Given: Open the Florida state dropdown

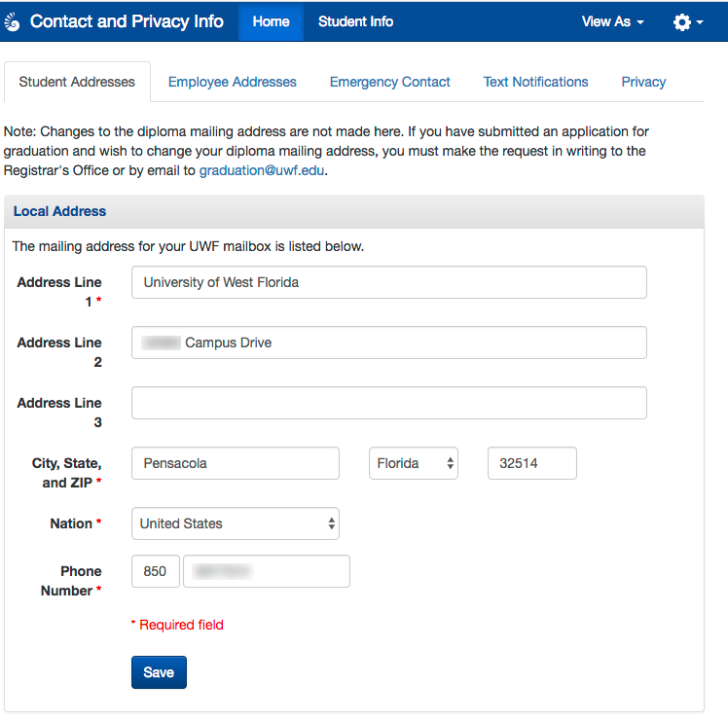Looking at the screenshot, I should [414, 463].
